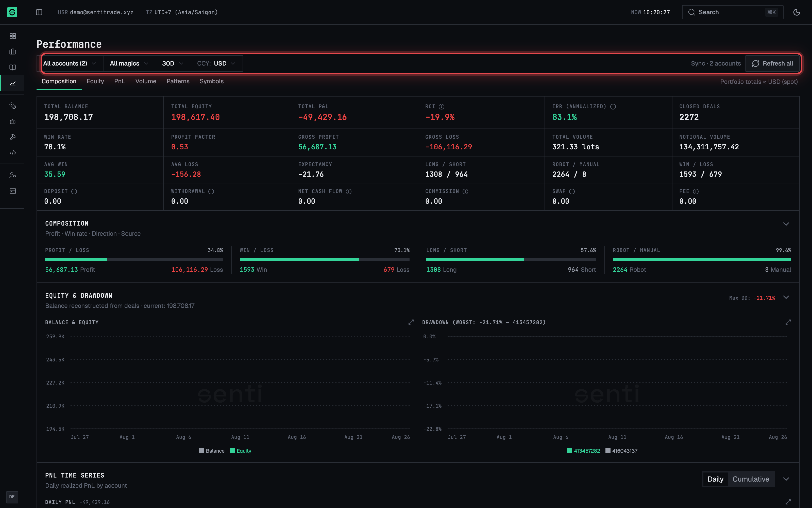Expand the Daily PnL chart fullscreen
Screen dimensions: 812x508
[x=788, y=502]
